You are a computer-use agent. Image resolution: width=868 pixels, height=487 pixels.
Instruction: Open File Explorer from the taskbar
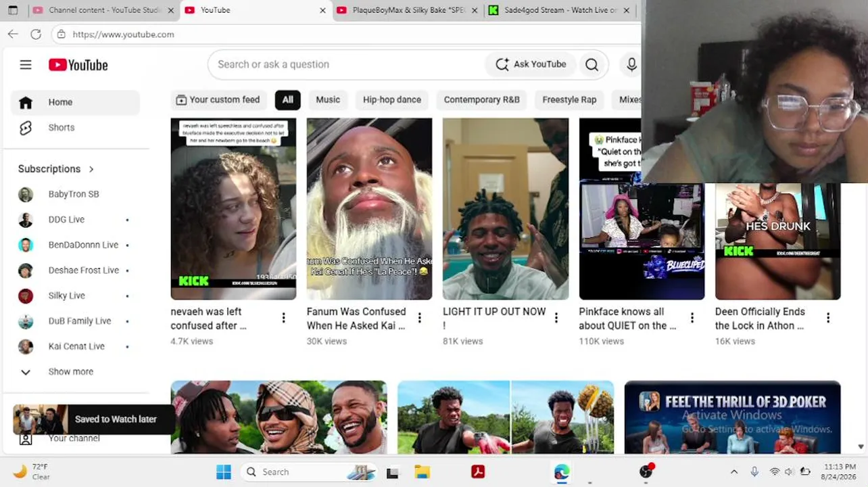click(x=422, y=471)
